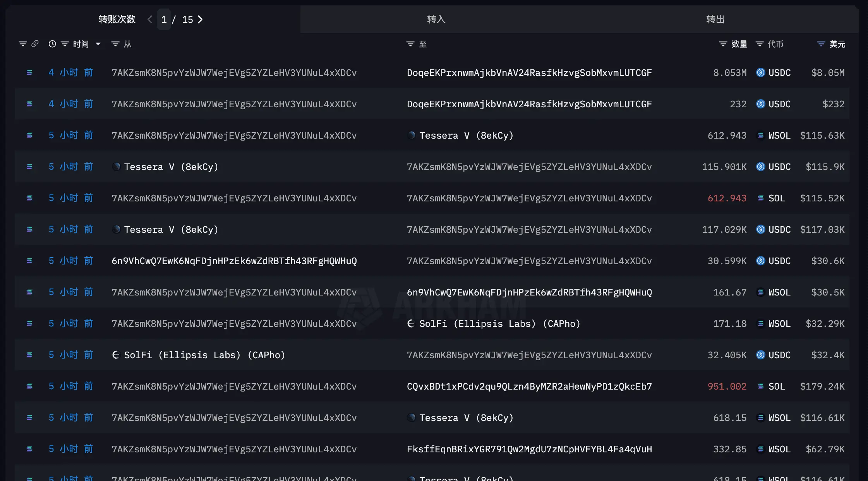Open CQvxBDt1xP… recipient address link
Screen dimensions: 868x481
(x=529, y=387)
